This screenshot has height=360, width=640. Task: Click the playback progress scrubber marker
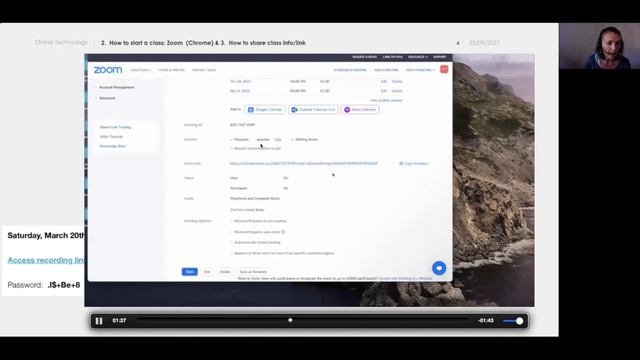click(290, 320)
